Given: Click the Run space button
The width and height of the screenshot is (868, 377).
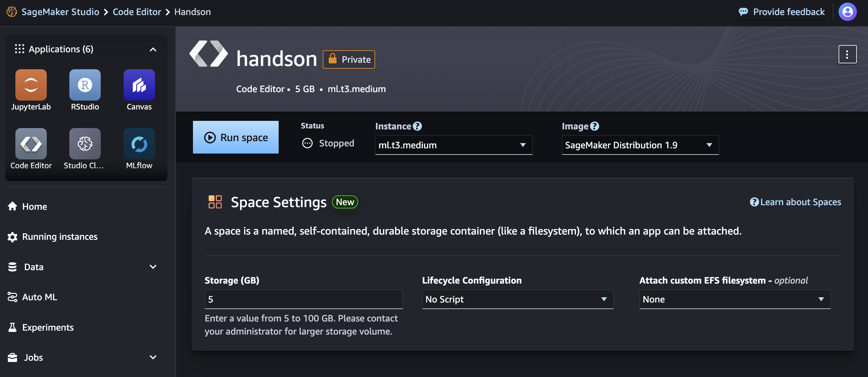Looking at the screenshot, I should click(x=235, y=137).
